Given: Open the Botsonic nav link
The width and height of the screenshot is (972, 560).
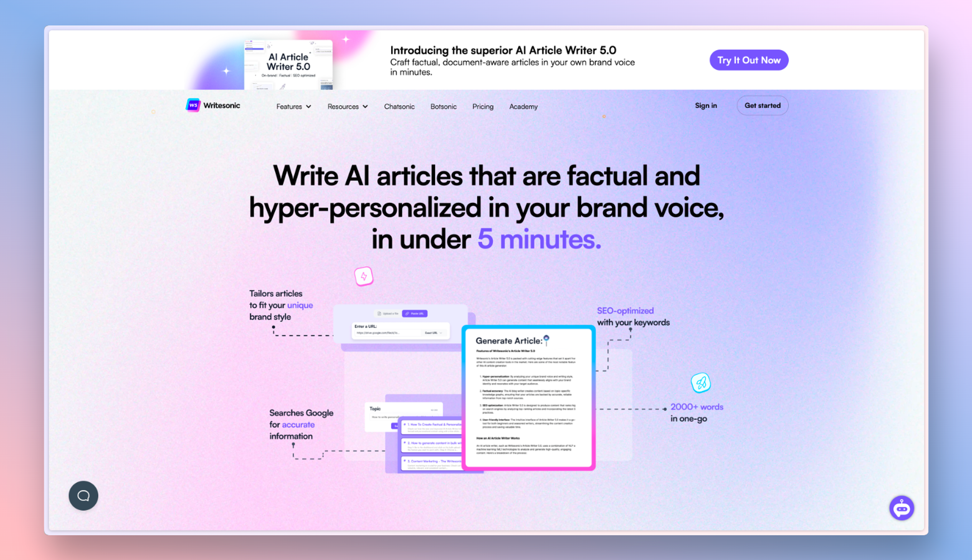Looking at the screenshot, I should coord(443,106).
